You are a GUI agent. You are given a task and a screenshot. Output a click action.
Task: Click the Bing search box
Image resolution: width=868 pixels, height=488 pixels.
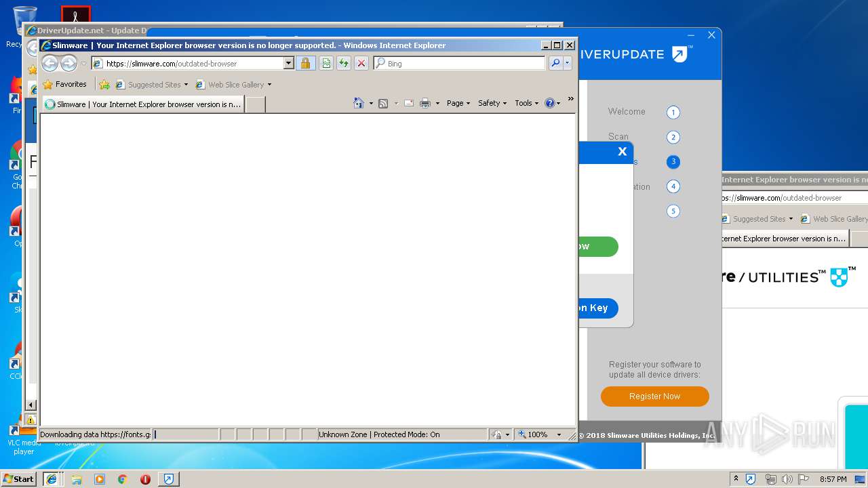pyautogui.click(x=459, y=63)
